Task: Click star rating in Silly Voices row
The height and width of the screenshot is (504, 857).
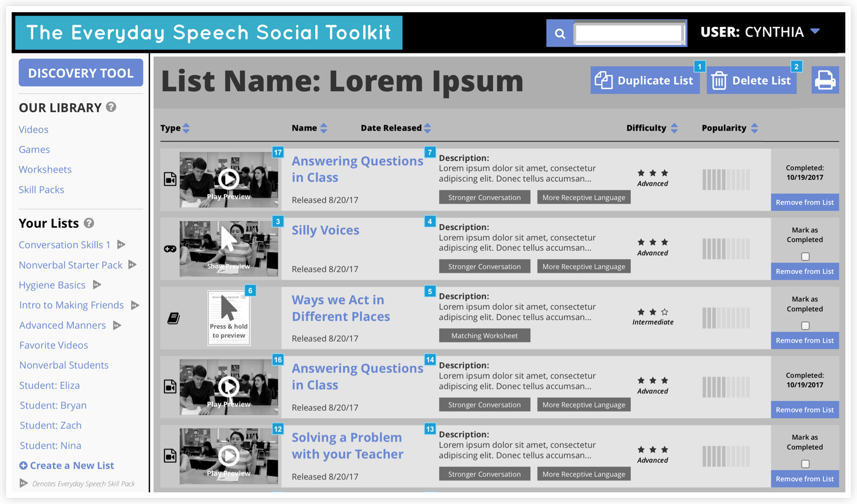Action: click(x=652, y=242)
